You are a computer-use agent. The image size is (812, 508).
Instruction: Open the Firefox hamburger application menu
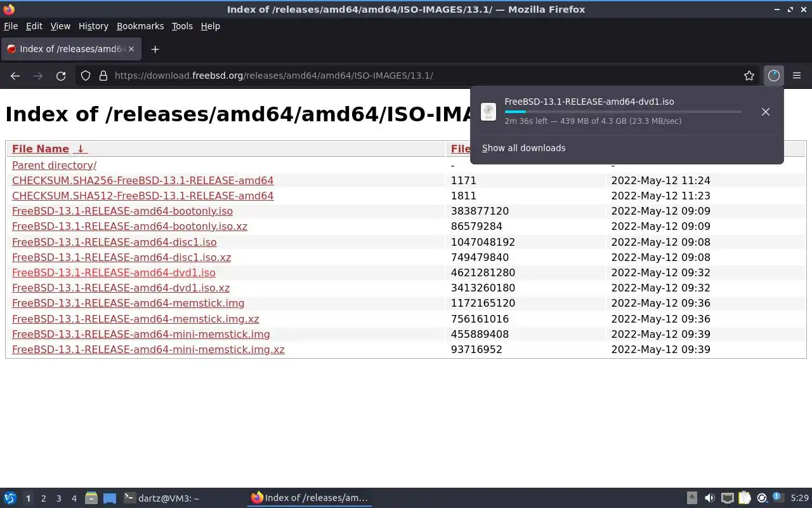[797, 76]
